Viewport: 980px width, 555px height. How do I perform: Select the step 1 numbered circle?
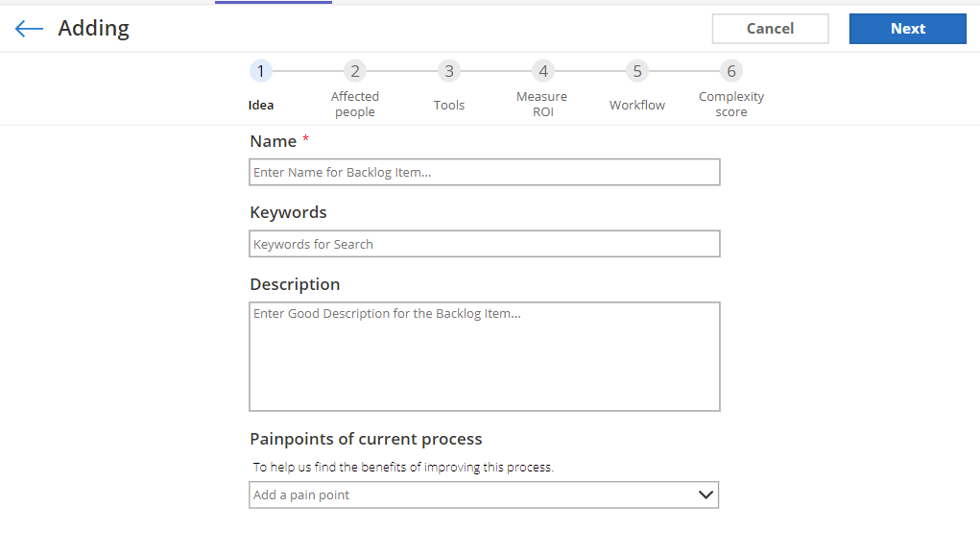[x=261, y=71]
